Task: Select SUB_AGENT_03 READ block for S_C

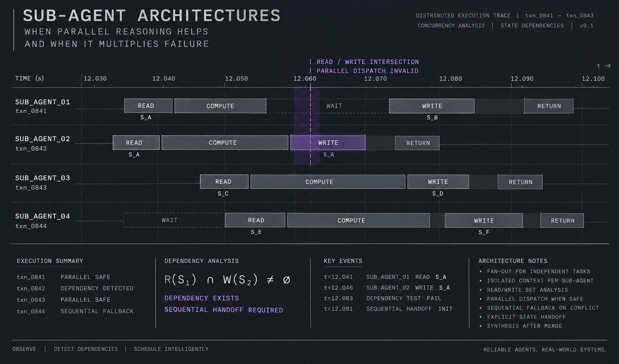Action: click(x=224, y=182)
